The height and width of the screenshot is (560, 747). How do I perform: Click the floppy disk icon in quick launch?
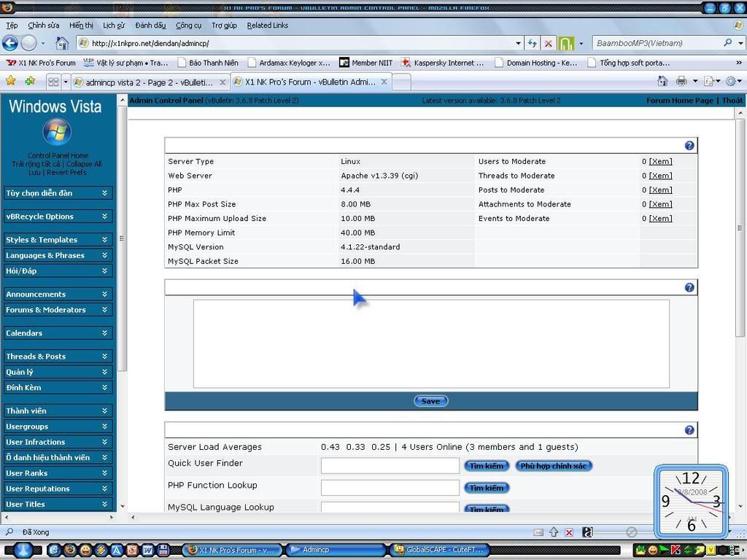[163, 551]
